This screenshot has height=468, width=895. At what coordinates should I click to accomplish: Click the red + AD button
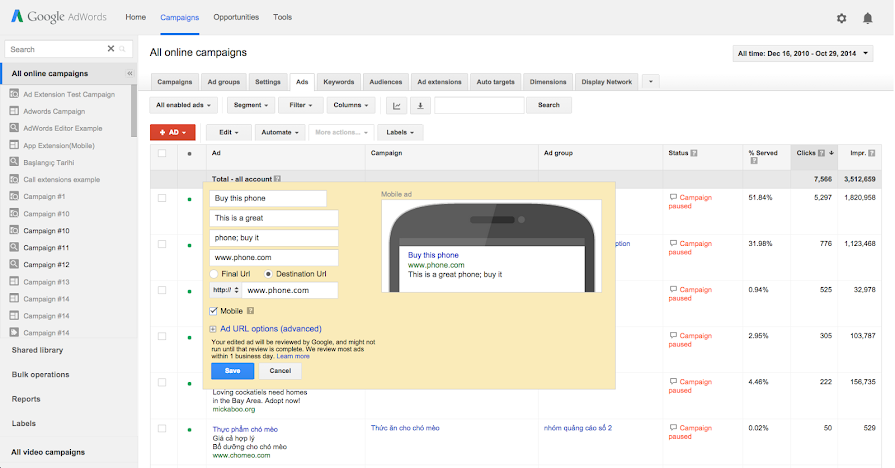(172, 132)
